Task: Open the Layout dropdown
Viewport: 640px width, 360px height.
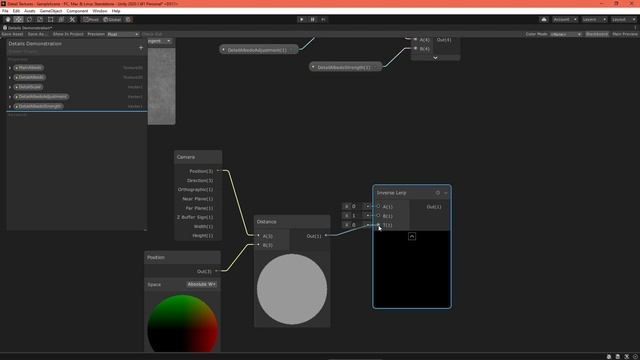Action: (623, 20)
